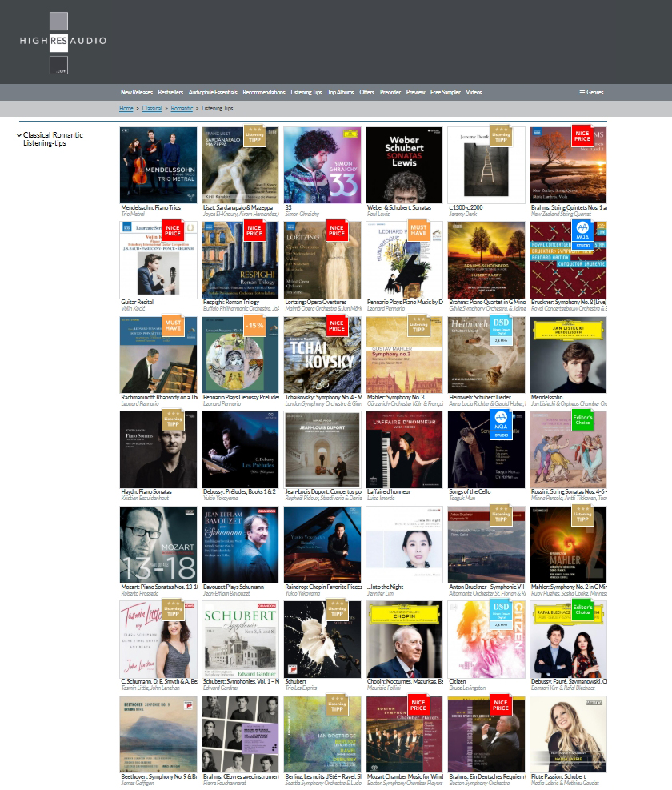
Task: Open the Mendelssohn Piano Trios album cover
Action: pyautogui.click(x=158, y=165)
